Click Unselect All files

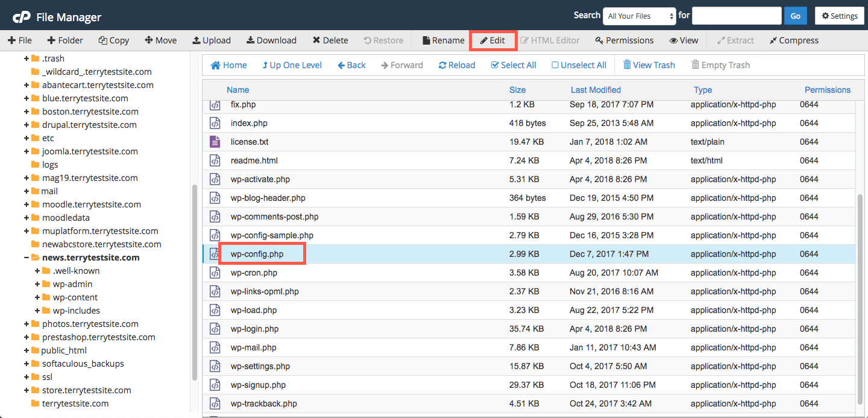(579, 65)
